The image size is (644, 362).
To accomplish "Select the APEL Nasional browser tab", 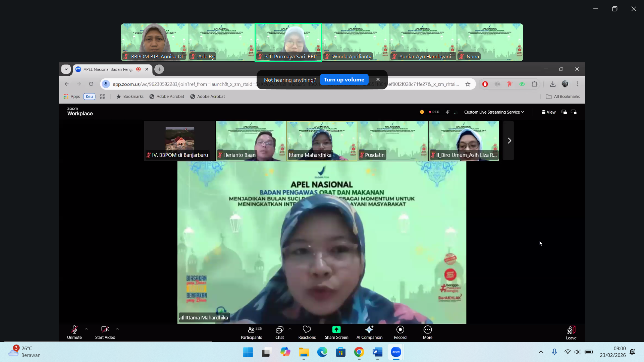I will [108, 69].
